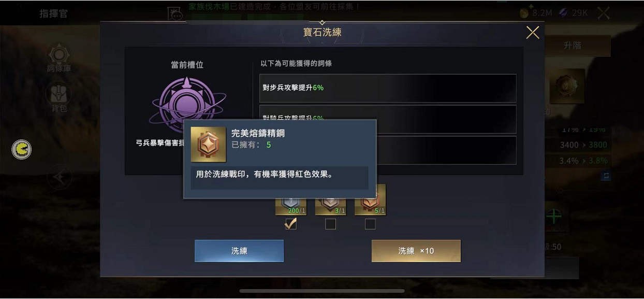644x299 pixels.
Task: Click the 完美熔鑄精鋼 item icon in tooltip
Action: tap(208, 144)
